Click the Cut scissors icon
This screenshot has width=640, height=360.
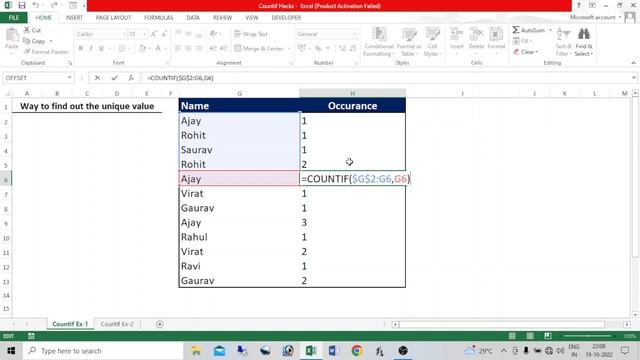tap(27, 30)
